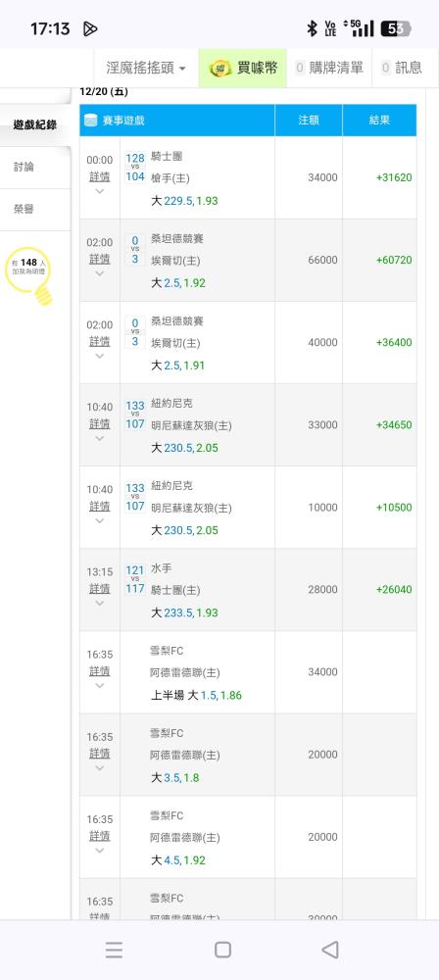This screenshot has height=980, width=439.
Task: Open Android recent apps menu icon
Action: 114,950
